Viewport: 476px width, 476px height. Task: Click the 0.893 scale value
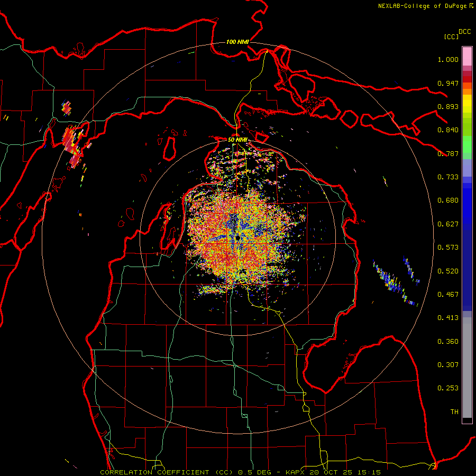pyautogui.click(x=448, y=106)
